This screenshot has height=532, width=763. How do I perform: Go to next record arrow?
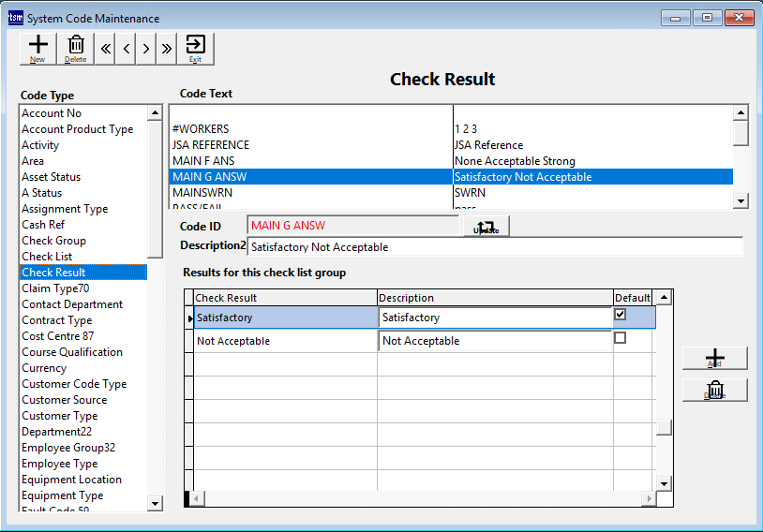click(146, 49)
